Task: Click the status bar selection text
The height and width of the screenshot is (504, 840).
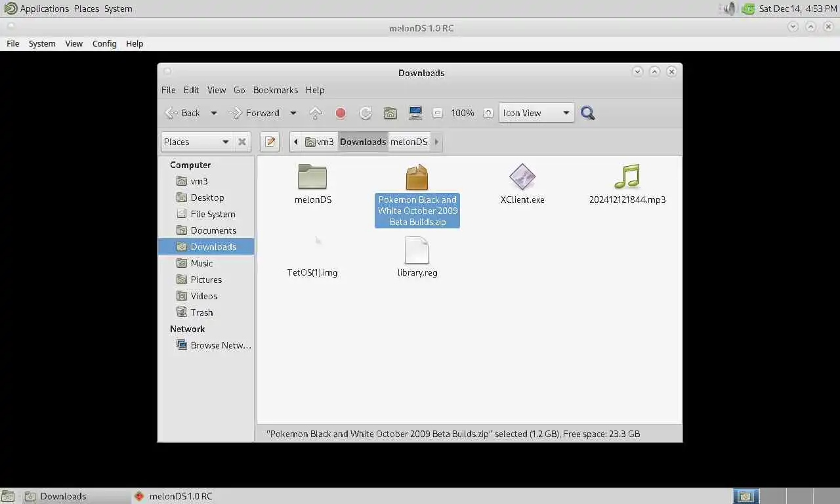Action: 453,434
